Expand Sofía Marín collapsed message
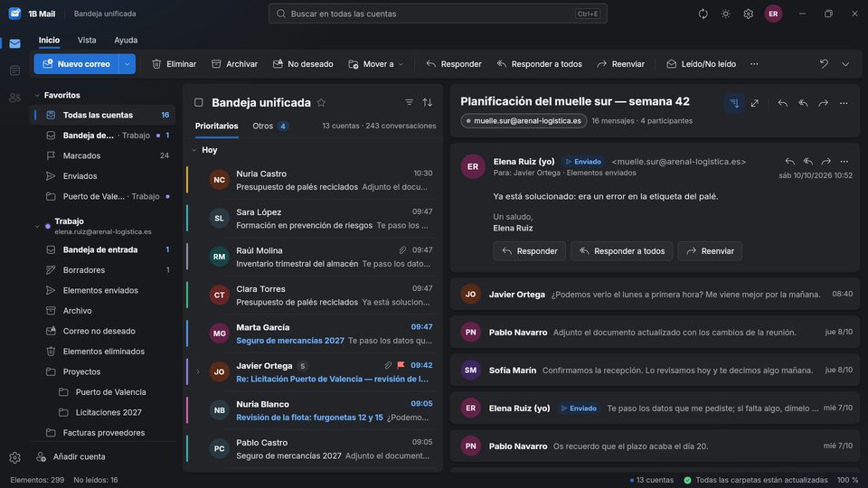The width and height of the screenshot is (868, 488). pyautogui.click(x=655, y=371)
